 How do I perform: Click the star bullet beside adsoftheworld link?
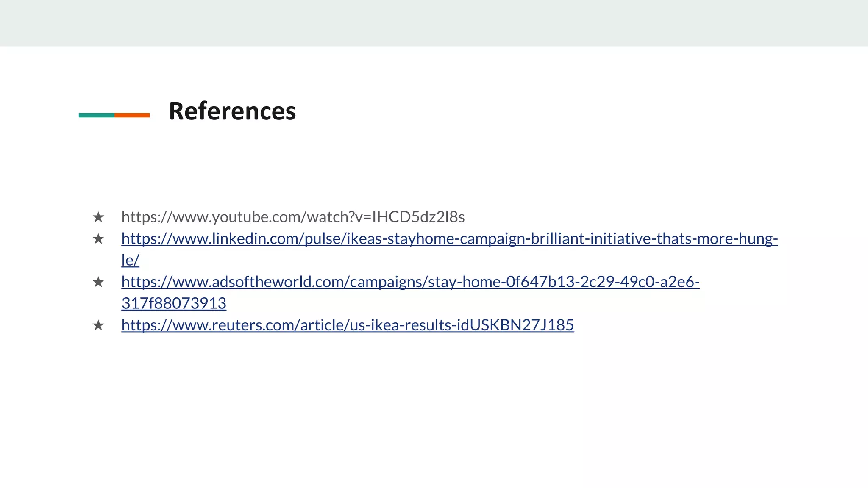click(98, 282)
